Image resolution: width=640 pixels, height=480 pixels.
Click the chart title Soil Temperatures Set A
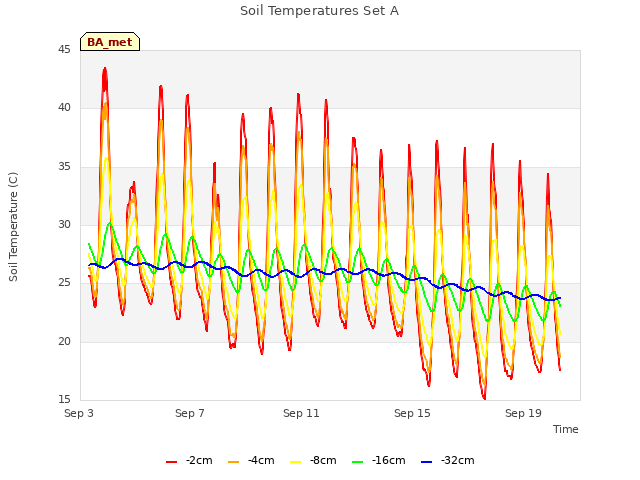pos(319,11)
